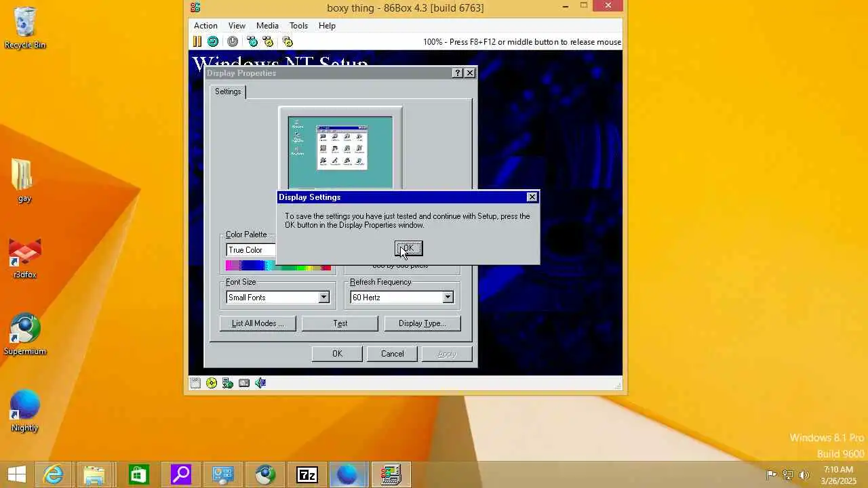Click OK in the Display Properties window
Image resolution: width=868 pixels, height=488 pixels.
337,354
